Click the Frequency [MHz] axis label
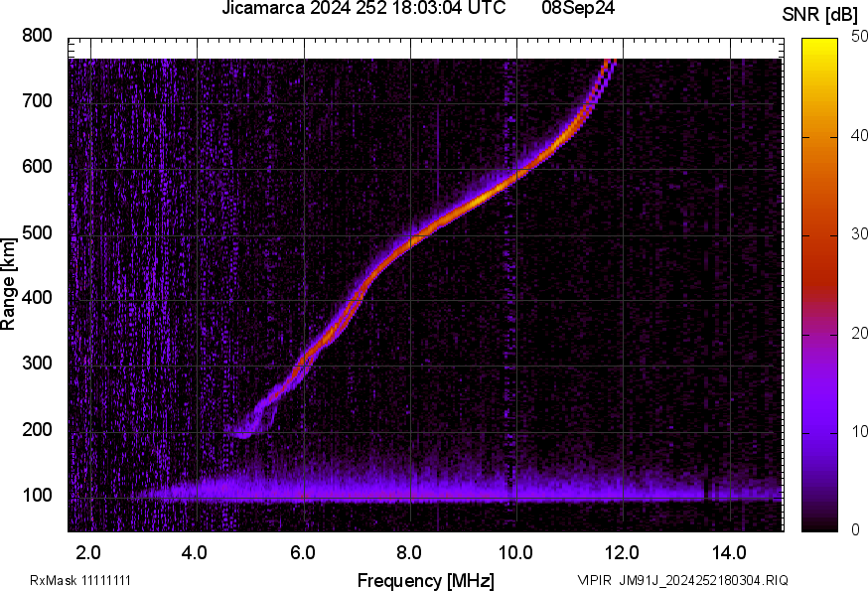Image resolution: width=868 pixels, height=591 pixels. pos(425,580)
